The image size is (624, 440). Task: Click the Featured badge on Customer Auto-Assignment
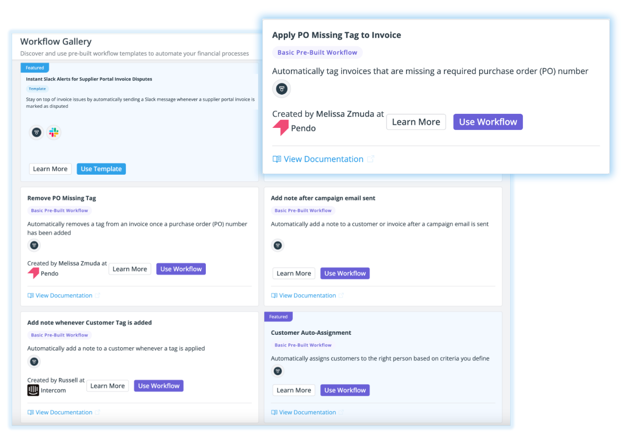(x=278, y=317)
